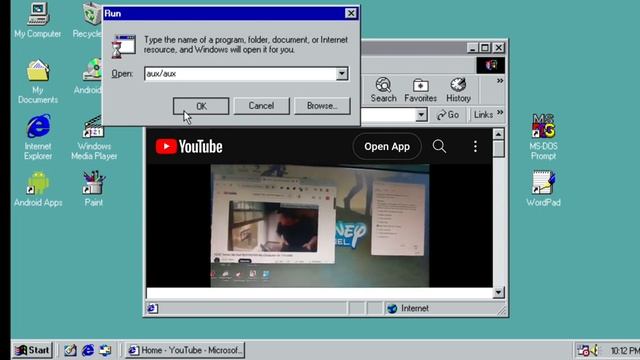Expand the Links toolbar chevron
Viewport: 640px width, 360px height.
point(500,112)
